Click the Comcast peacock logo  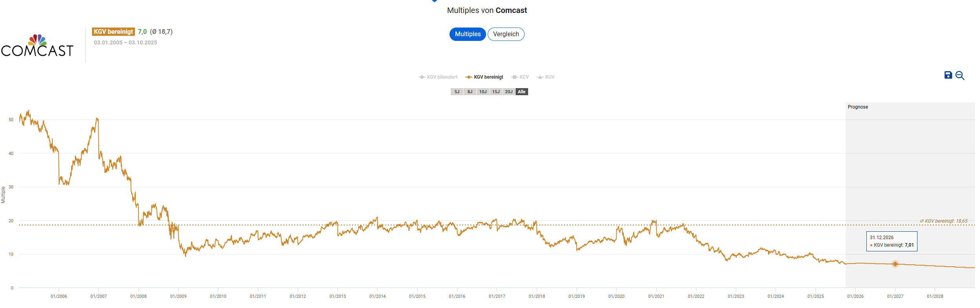tap(37, 46)
